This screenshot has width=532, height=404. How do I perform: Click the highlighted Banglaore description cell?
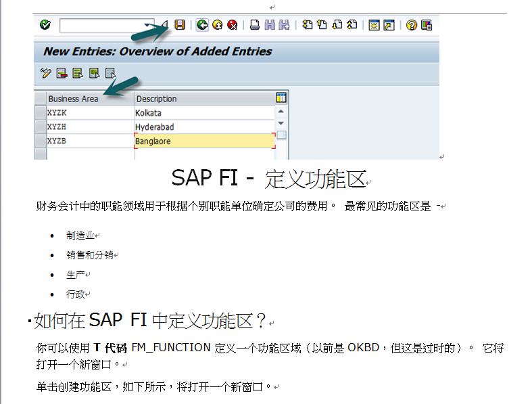205,141
